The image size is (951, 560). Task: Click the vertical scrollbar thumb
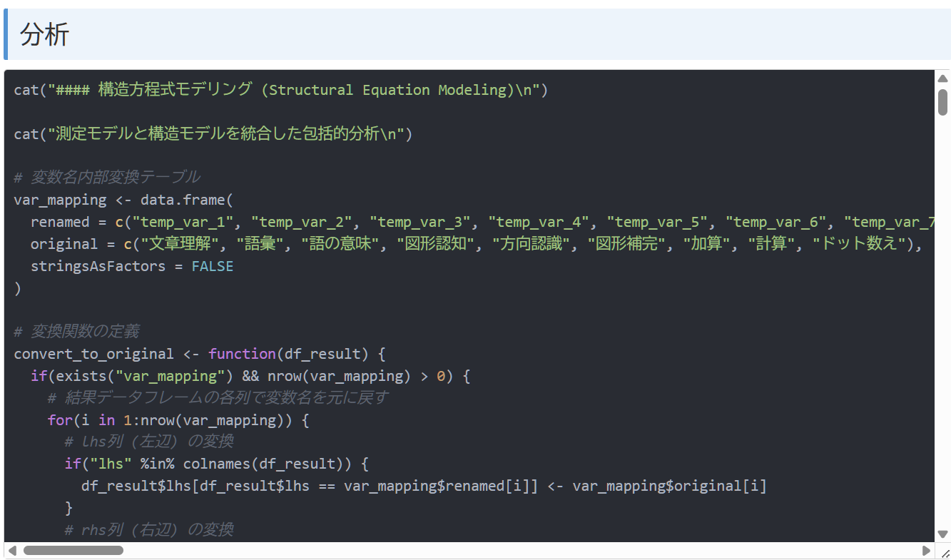(x=942, y=102)
